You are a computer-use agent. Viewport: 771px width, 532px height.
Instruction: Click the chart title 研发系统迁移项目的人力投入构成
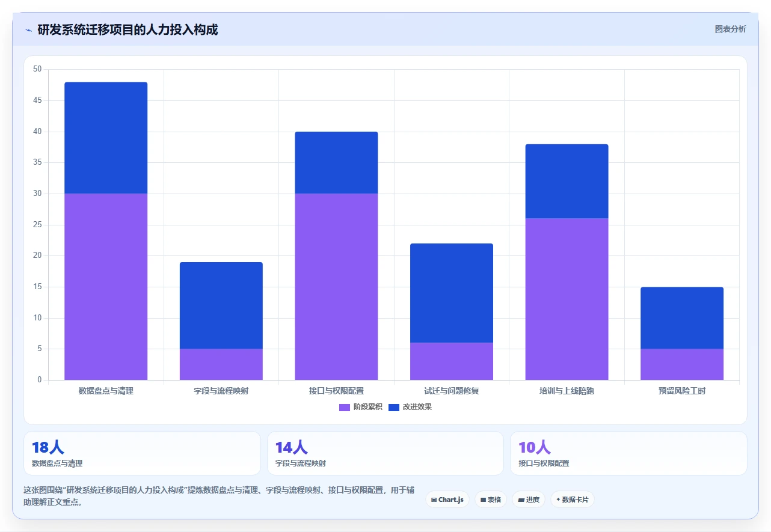pyautogui.click(x=127, y=29)
